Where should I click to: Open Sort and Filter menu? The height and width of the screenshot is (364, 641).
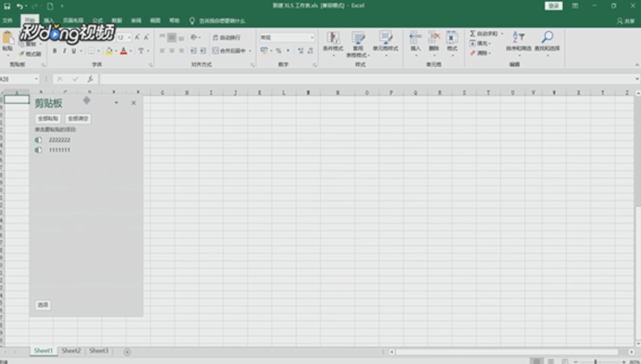[519, 42]
